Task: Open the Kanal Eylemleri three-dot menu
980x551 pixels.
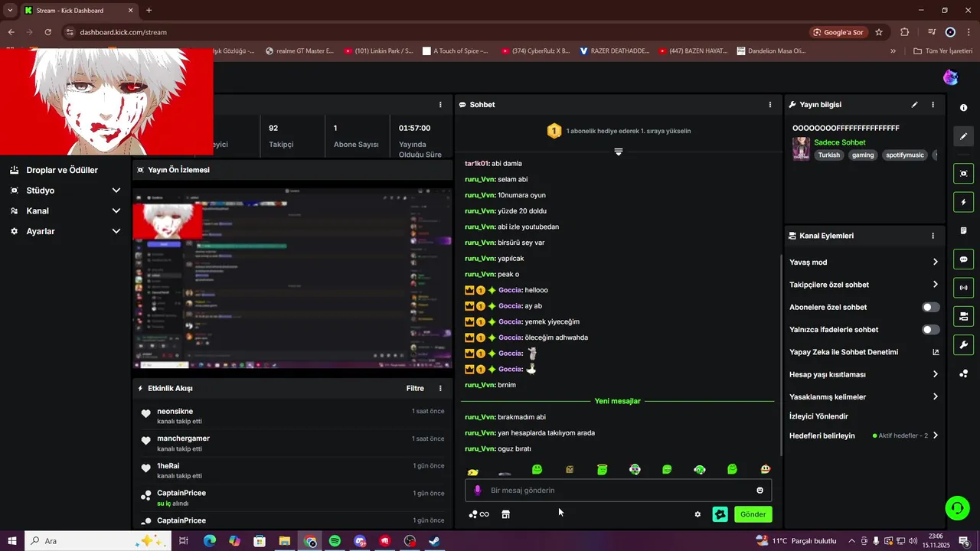Action: click(933, 236)
